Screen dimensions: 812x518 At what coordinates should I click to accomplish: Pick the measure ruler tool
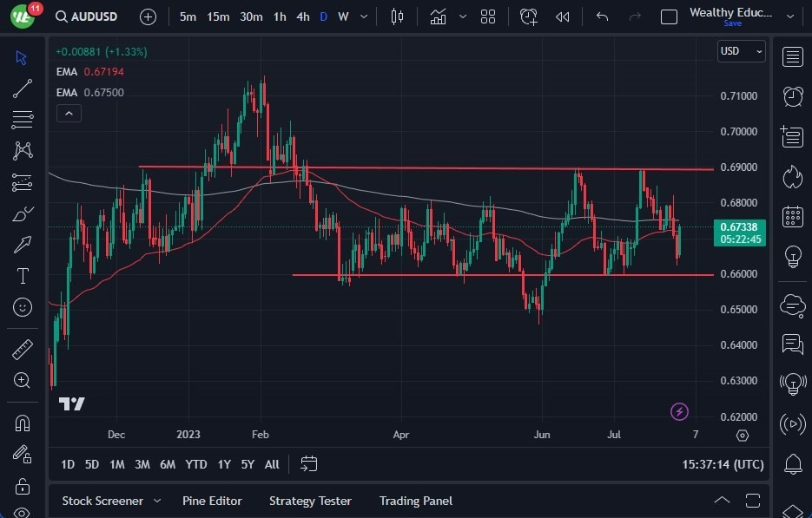(22, 349)
